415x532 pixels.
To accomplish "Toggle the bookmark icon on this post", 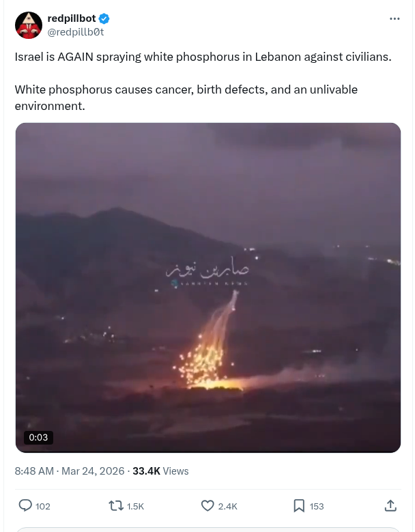I will (x=299, y=506).
